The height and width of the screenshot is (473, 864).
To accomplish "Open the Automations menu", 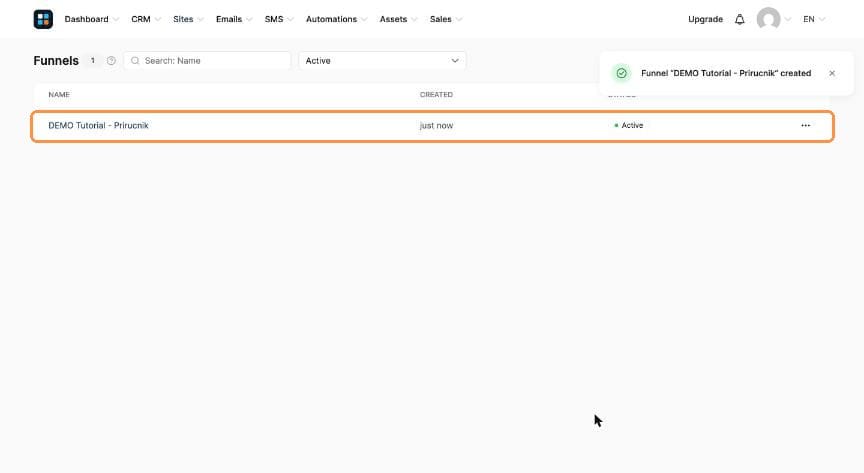I will (x=336, y=19).
